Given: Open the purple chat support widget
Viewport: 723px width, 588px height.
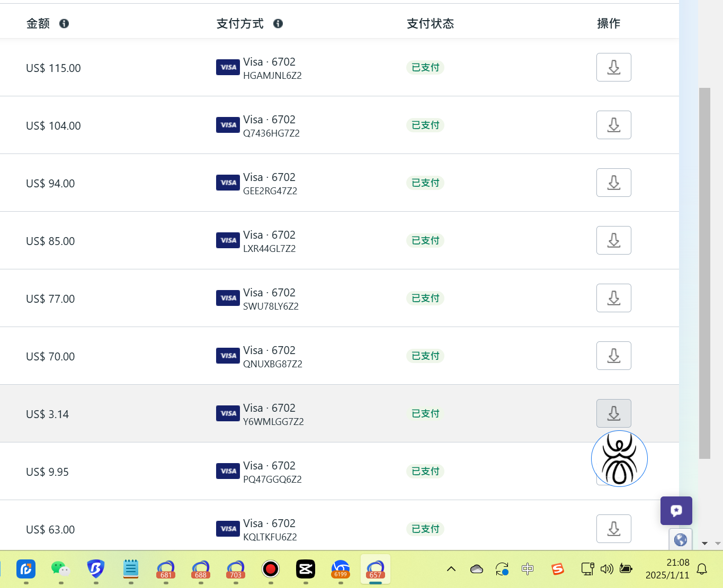Looking at the screenshot, I should [676, 511].
